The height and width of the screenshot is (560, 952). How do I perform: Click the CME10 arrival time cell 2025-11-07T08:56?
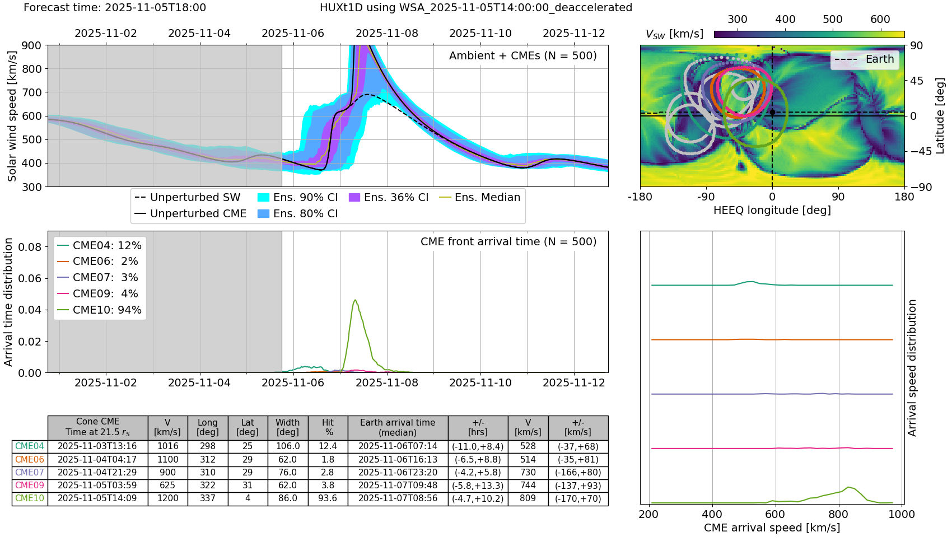[x=398, y=498]
